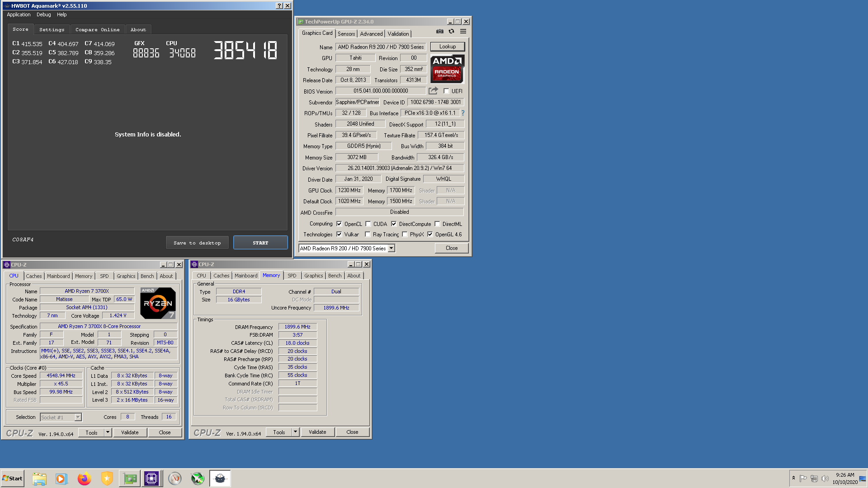Open the green jet taskbar app
The width and height of the screenshot is (868, 488).
click(x=198, y=479)
